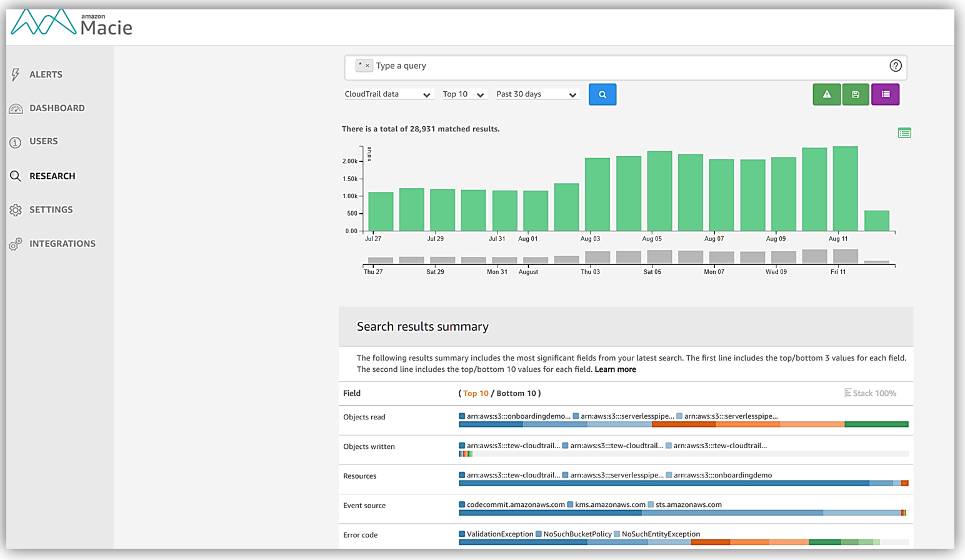Click the green alert triangle button
965x560 pixels.
826,94
